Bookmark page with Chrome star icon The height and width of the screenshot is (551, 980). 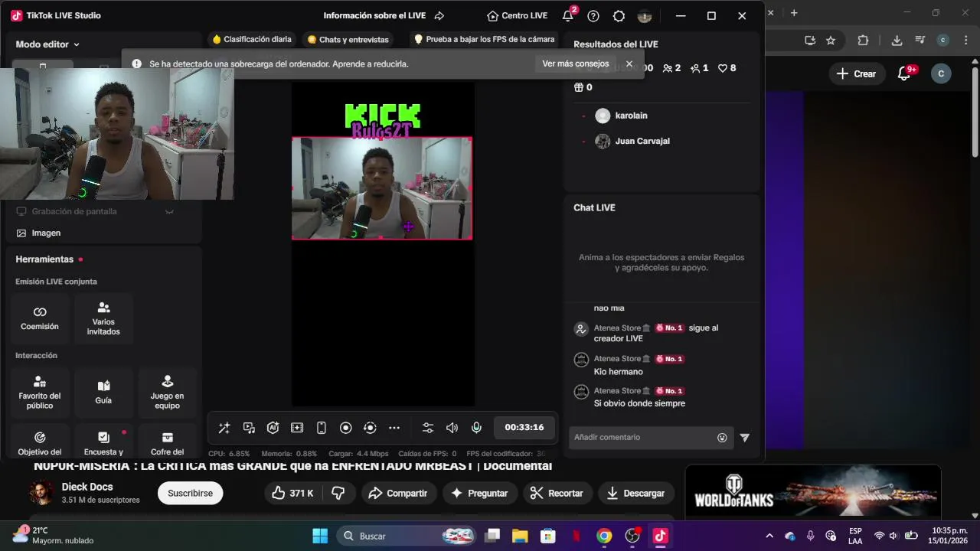(830, 41)
